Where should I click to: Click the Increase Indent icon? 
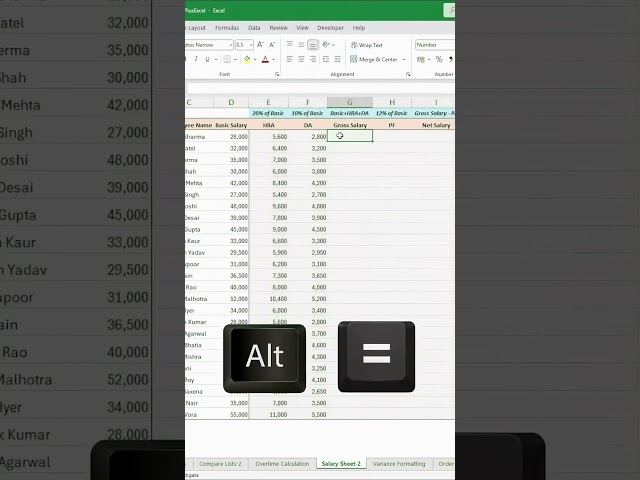pos(337,60)
